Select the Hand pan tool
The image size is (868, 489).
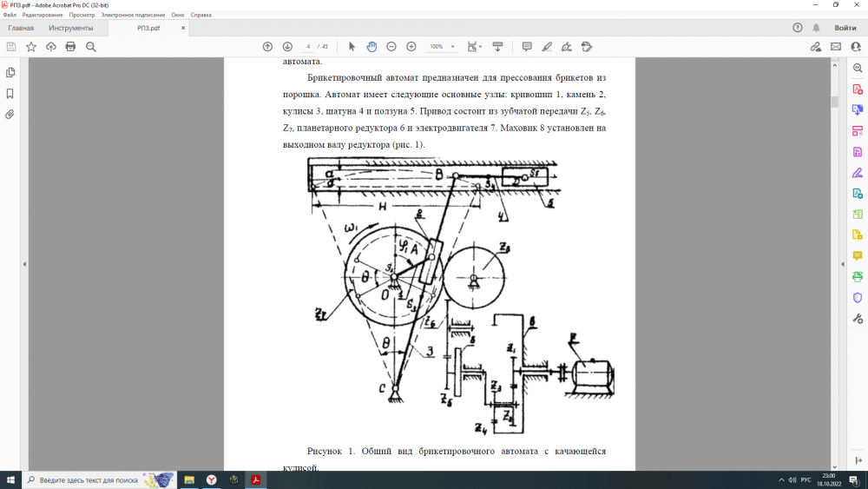click(x=372, y=46)
